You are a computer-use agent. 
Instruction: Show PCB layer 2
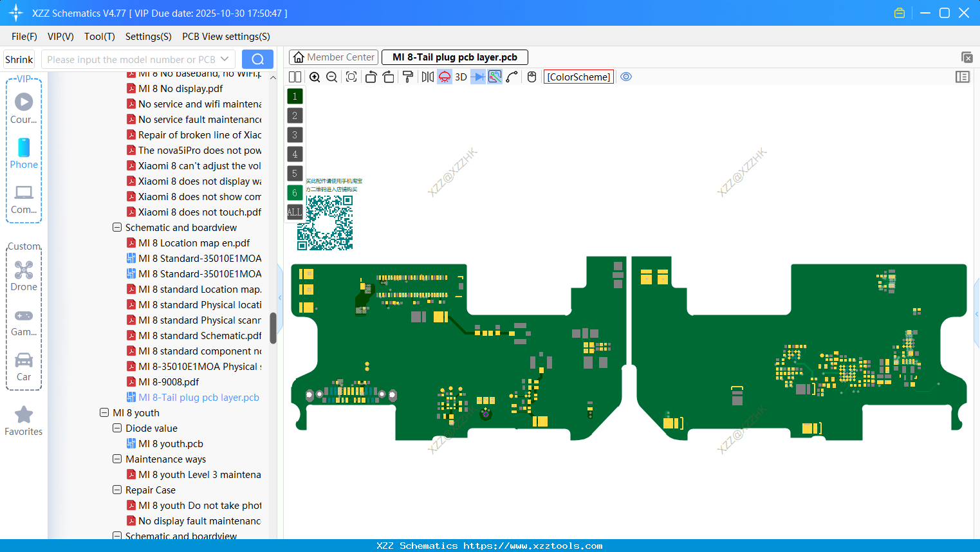tap(295, 116)
